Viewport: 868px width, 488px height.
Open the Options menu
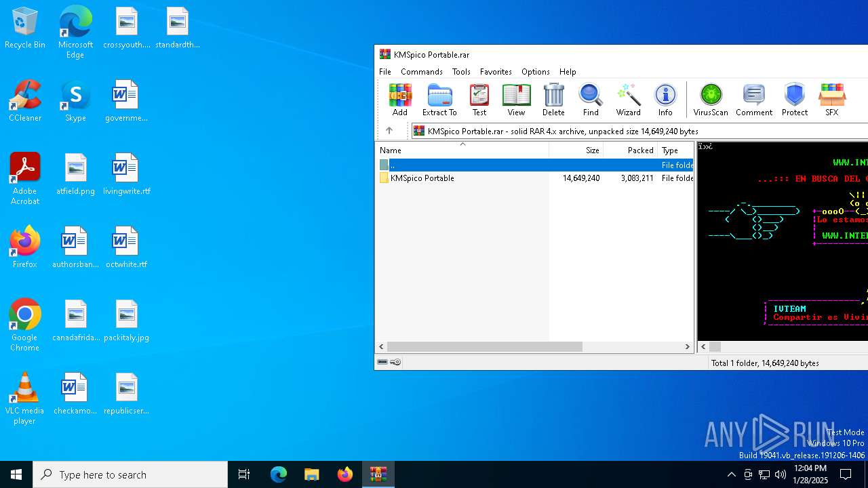535,71
